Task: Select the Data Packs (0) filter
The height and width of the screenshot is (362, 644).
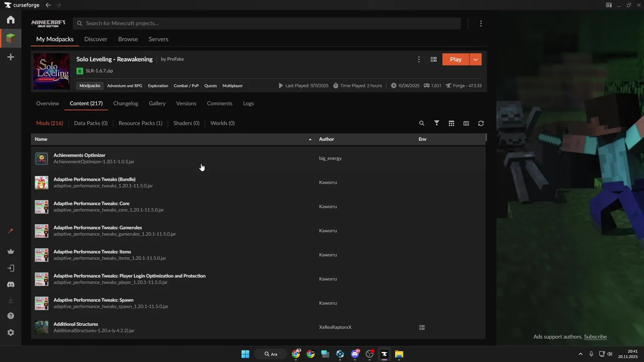Action: click(x=91, y=123)
